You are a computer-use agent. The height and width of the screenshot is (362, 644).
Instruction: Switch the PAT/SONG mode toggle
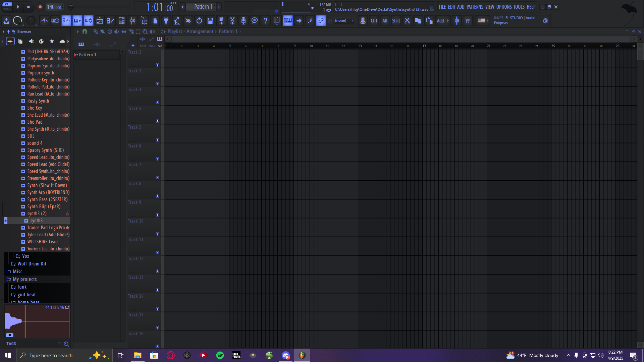click(7, 7)
